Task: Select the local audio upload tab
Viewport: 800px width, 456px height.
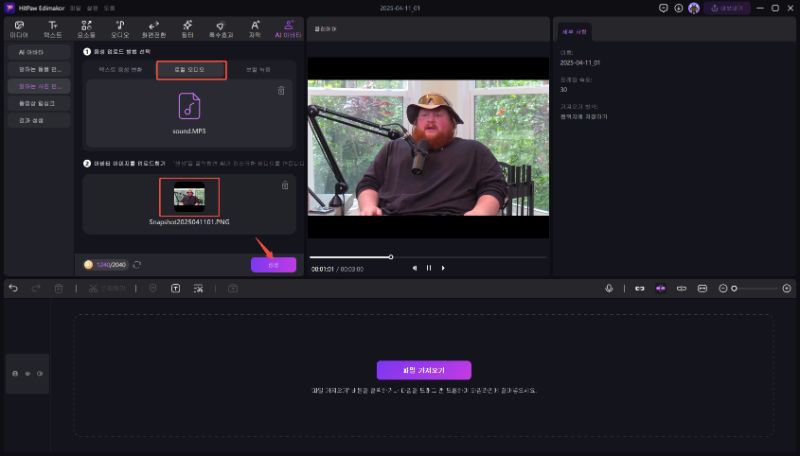Action: pyautogui.click(x=191, y=70)
